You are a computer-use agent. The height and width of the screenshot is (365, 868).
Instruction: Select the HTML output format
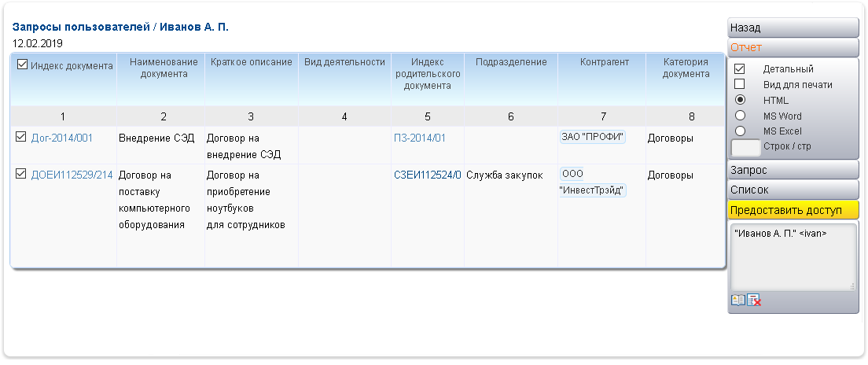coord(739,100)
